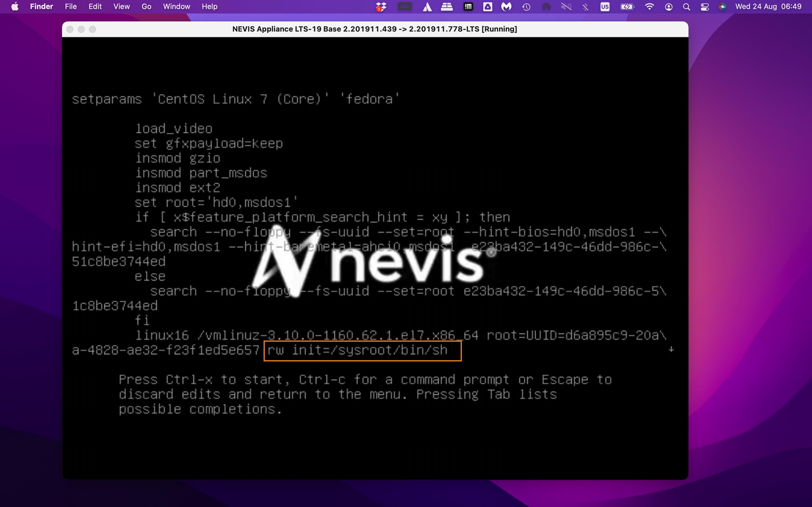This screenshot has height=507, width=812.
Task: Open the Malwarebytes menu bar icon
Action: (506, 7)
